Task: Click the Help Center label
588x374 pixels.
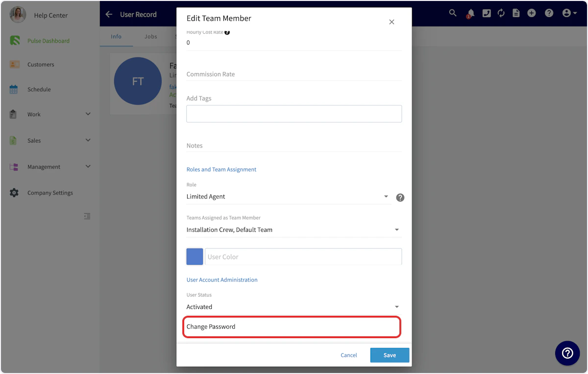Action: (51, 15)
